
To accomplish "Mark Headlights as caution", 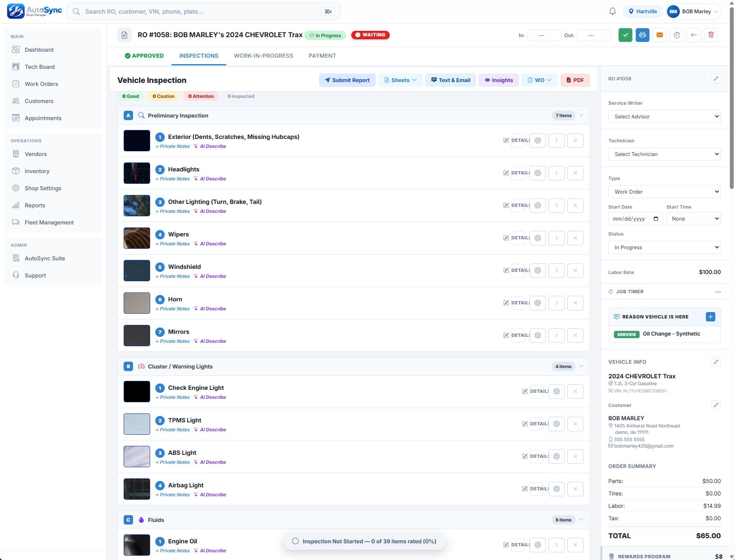I will pos(557,173).
